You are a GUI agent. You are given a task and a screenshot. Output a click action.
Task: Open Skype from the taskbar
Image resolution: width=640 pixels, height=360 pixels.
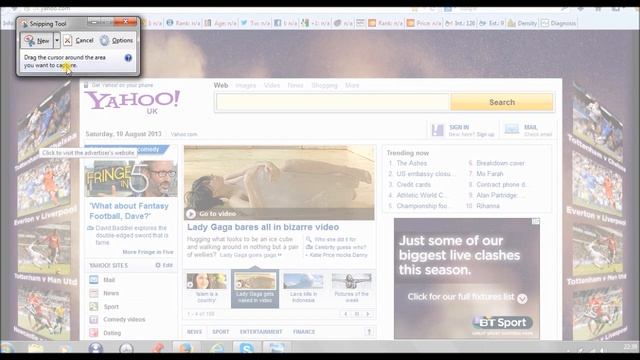click(x=247, y=349)
